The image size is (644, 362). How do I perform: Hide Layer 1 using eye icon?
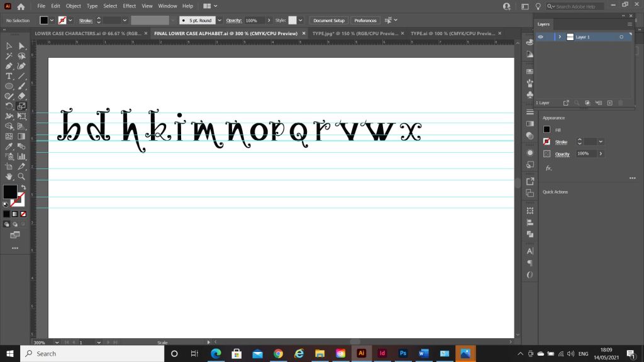[540, 37]
